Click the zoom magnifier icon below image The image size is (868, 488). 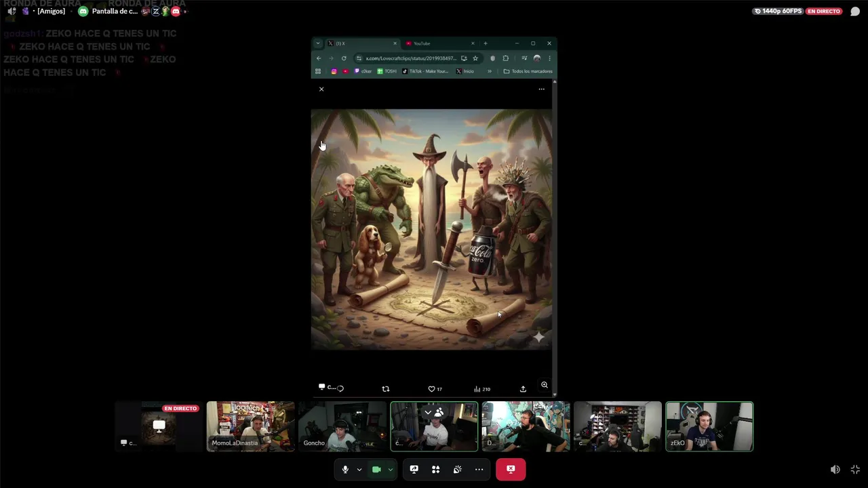544,385
